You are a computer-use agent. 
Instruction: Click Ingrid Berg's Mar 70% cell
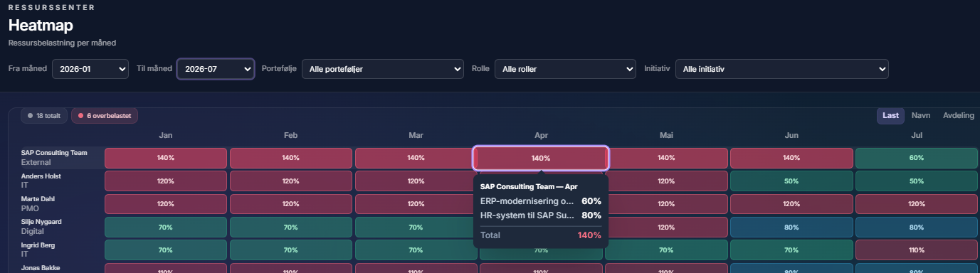pos(416,250)
